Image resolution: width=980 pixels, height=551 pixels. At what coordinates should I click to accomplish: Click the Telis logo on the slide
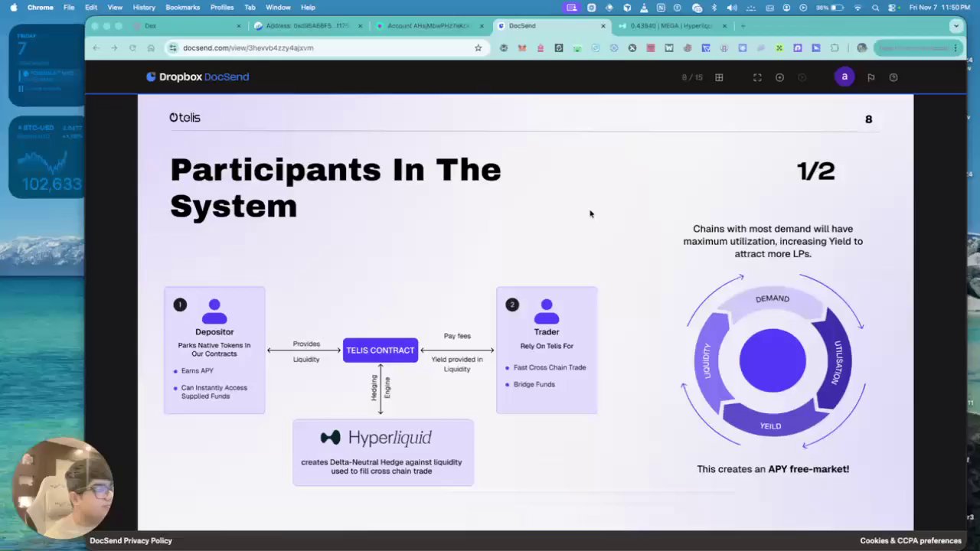(185, 118)
